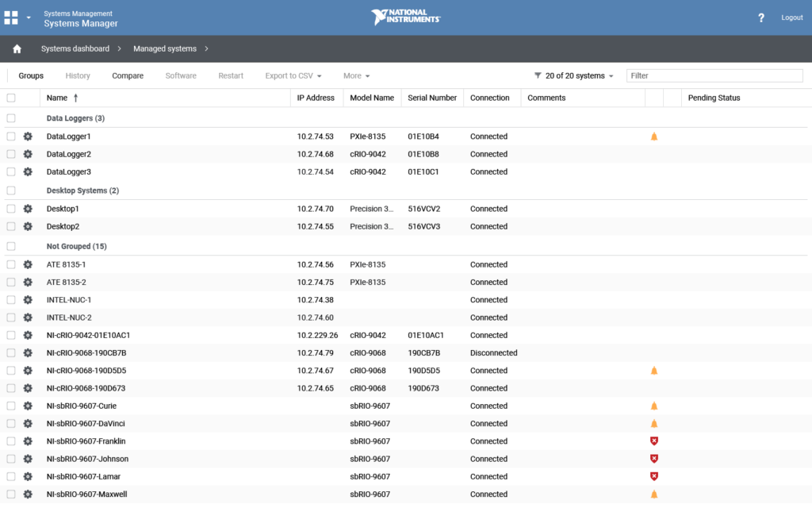Select the Disconnected status cell for NI-cRIO-9068-190CB7B
812x508 pixels.
(x=493, y=352)
